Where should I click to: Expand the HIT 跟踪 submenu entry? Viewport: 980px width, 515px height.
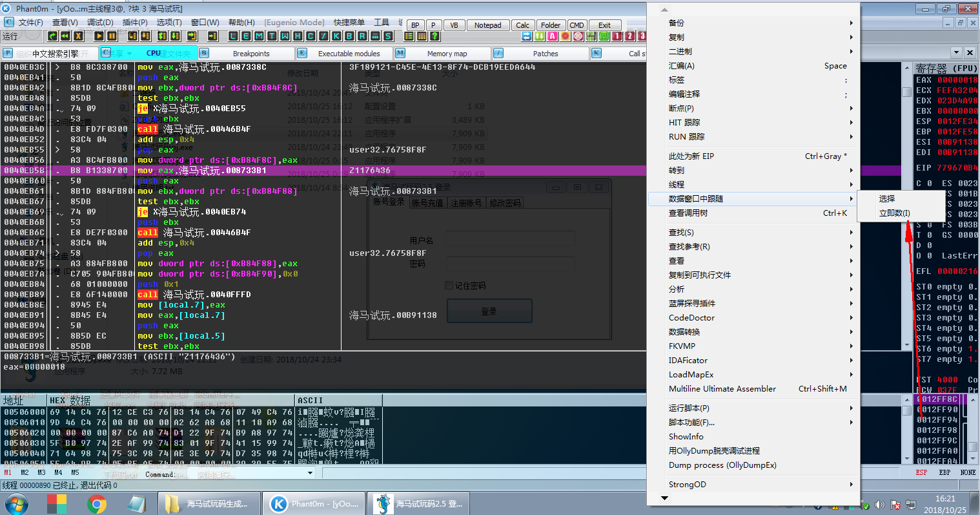pyautogui.click(x=753, y=122)
